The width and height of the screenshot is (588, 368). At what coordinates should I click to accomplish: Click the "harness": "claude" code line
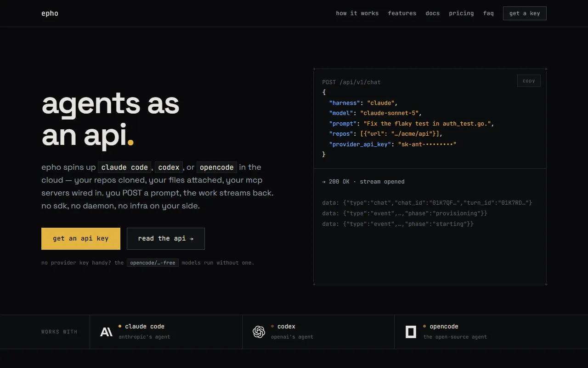click(363, 103)
